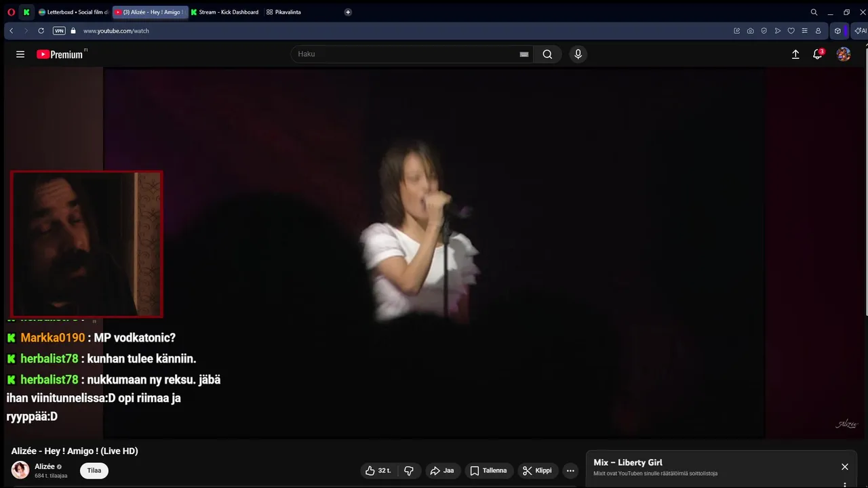Start voice search with microphone
868x488 pixels.
(578, 54)
